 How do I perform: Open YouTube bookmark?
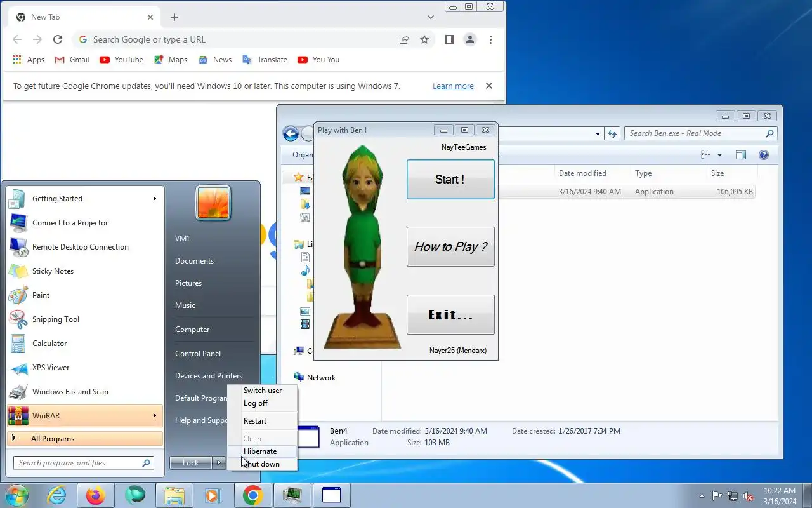121,60
